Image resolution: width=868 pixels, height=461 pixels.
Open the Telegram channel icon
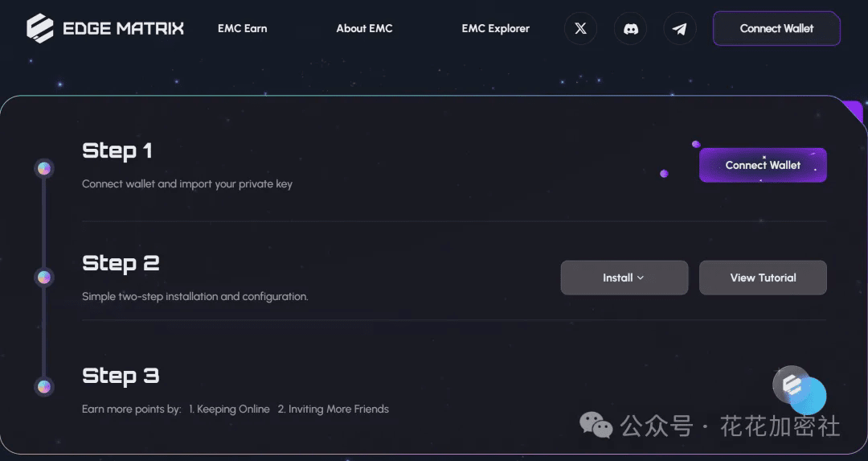point(680,29)
